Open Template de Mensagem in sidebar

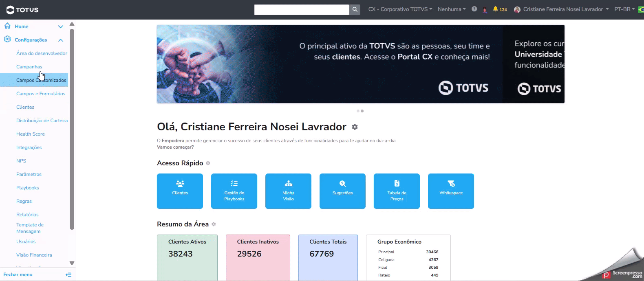tap(30, 228)
